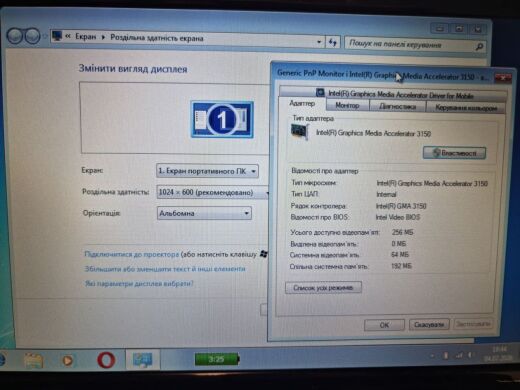The width and height of the screenshot is (520, 390).
Task: Launch Windows Media Player from taskbar
Action: 68,360
